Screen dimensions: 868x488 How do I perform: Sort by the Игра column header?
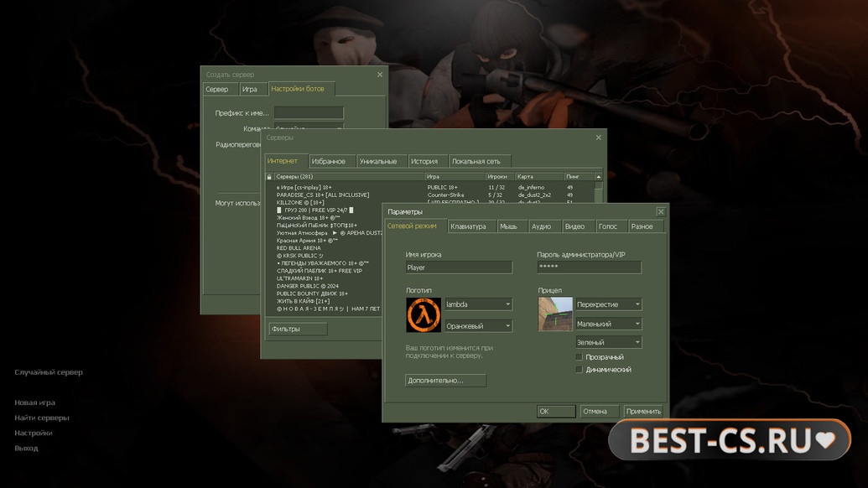pyautogui.click(x=455, y=177)
